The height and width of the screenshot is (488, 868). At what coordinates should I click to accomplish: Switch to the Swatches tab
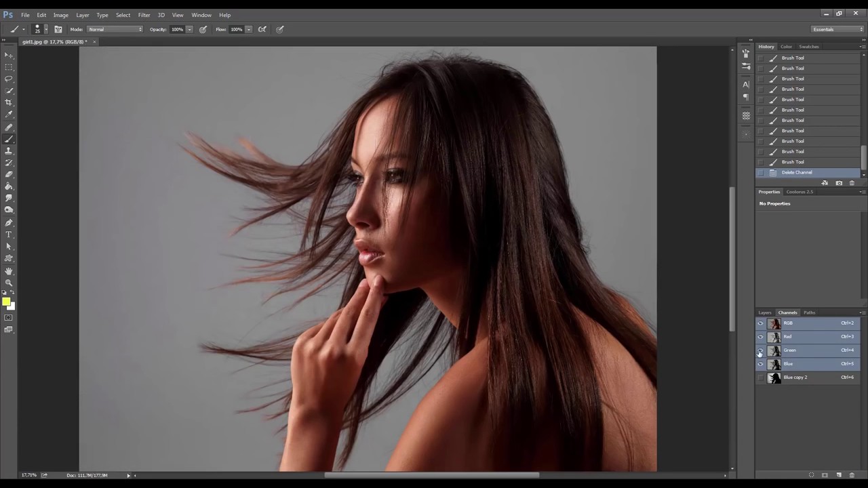(809, 47)
